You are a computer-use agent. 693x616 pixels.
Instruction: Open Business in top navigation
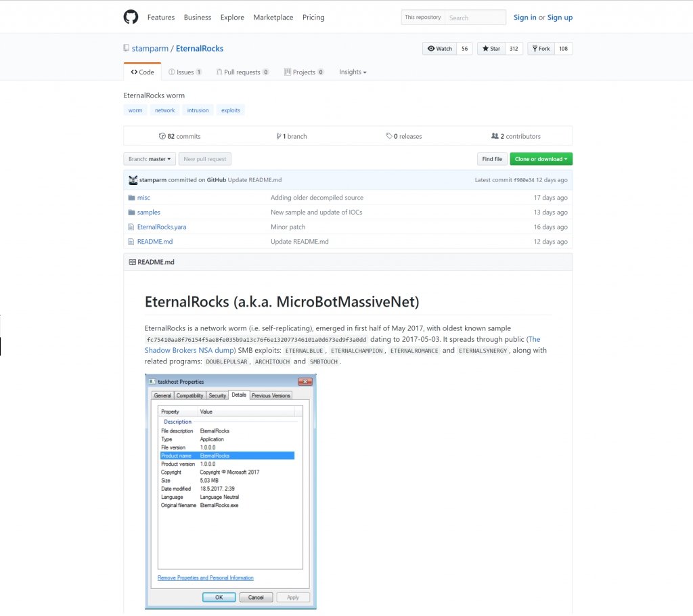coord(198,17)
